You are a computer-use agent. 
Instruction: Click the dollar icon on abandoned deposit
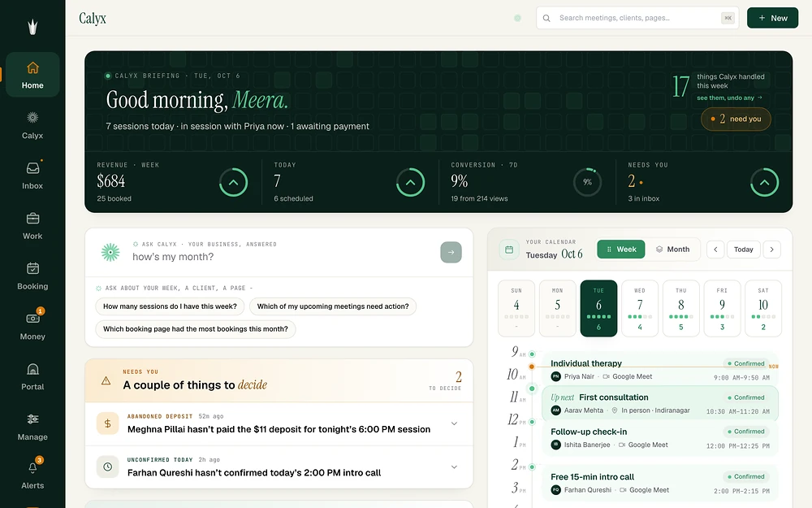pyautogui.click(x=108, y=423)
